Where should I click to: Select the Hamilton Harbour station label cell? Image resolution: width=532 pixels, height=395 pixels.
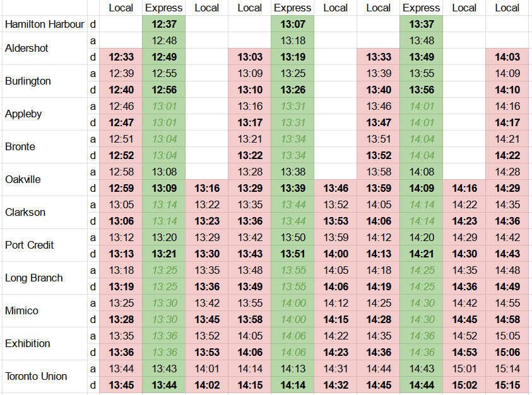(44, 24)
